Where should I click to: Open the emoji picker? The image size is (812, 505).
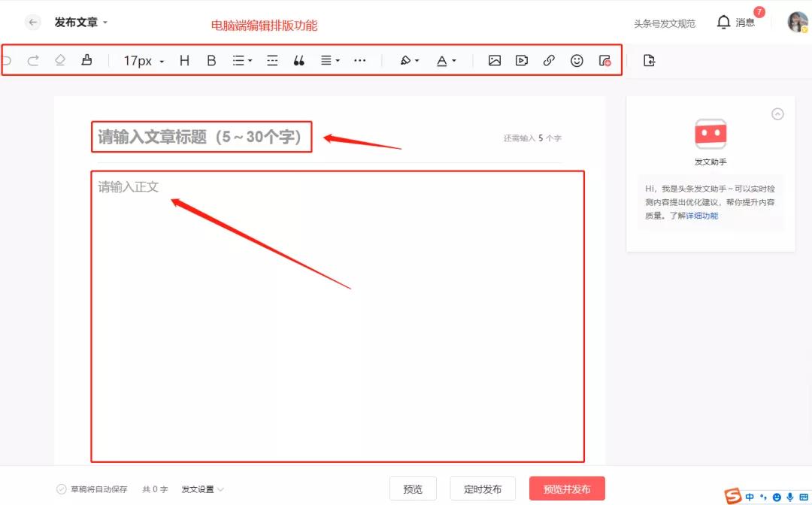point(576,60)
